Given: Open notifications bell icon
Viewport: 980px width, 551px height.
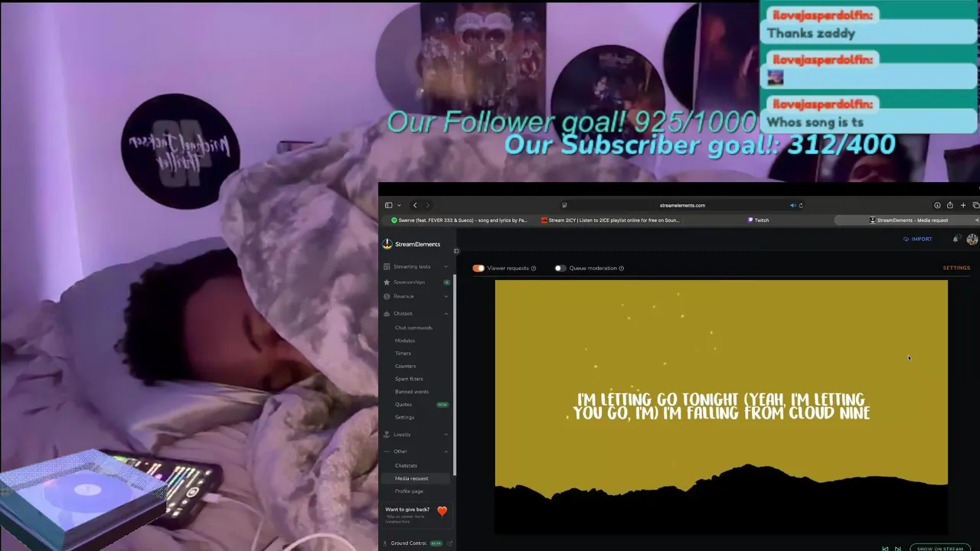Looking at the screenshot, I should tap(955, 240).
